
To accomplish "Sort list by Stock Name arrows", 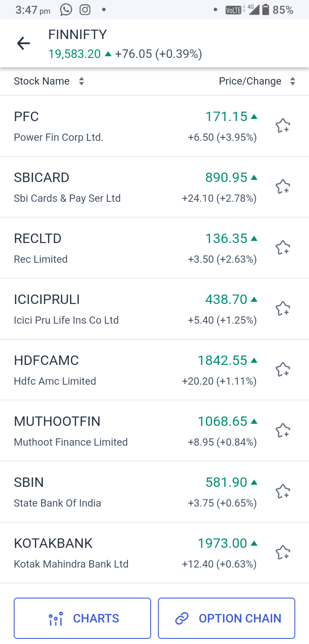I will click(x=81, y=81).
